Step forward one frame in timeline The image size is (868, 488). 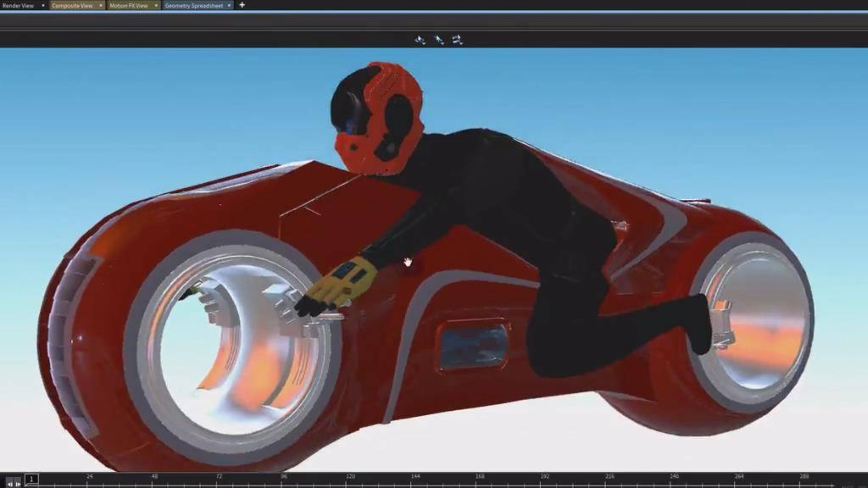[x=18, y=483]
